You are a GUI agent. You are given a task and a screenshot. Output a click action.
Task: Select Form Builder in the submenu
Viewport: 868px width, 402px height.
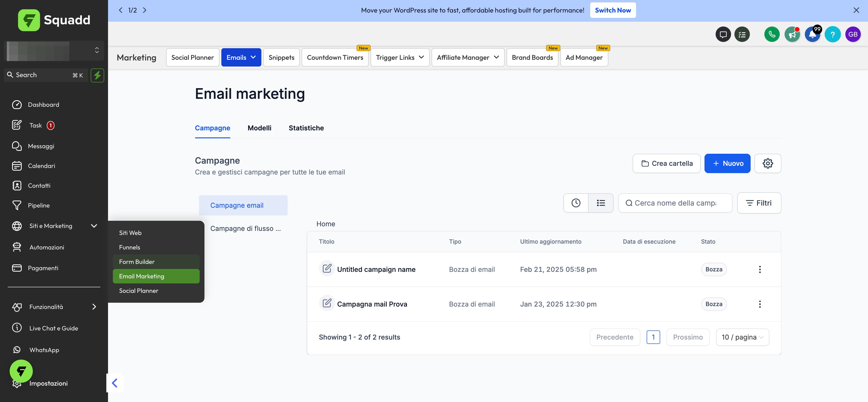(137, 261)
